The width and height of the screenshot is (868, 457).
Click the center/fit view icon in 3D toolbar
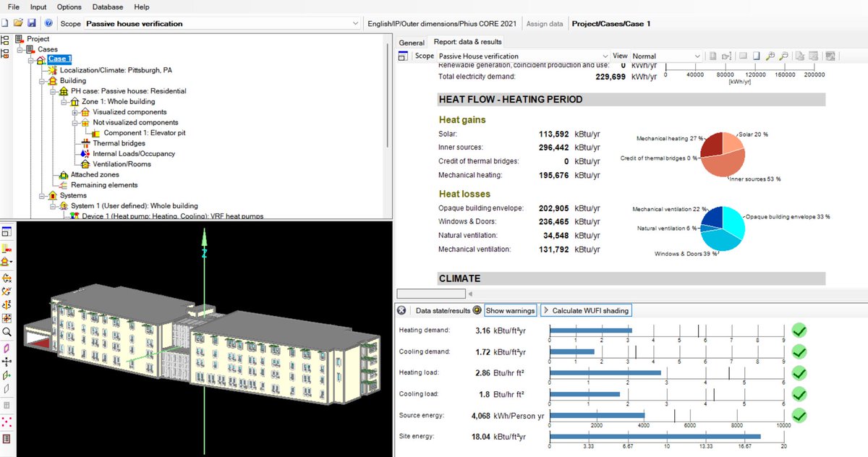7,318
